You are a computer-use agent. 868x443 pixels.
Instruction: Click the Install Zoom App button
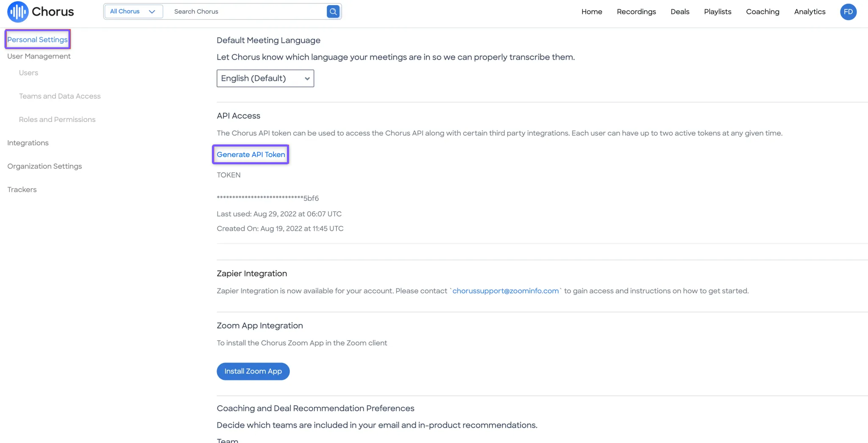pos(253,371)
